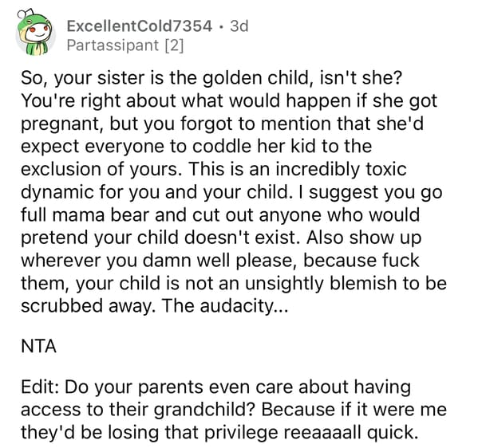Click the word 'grandchild?' in the edit
Screen dimensions: 478x448
204,410
